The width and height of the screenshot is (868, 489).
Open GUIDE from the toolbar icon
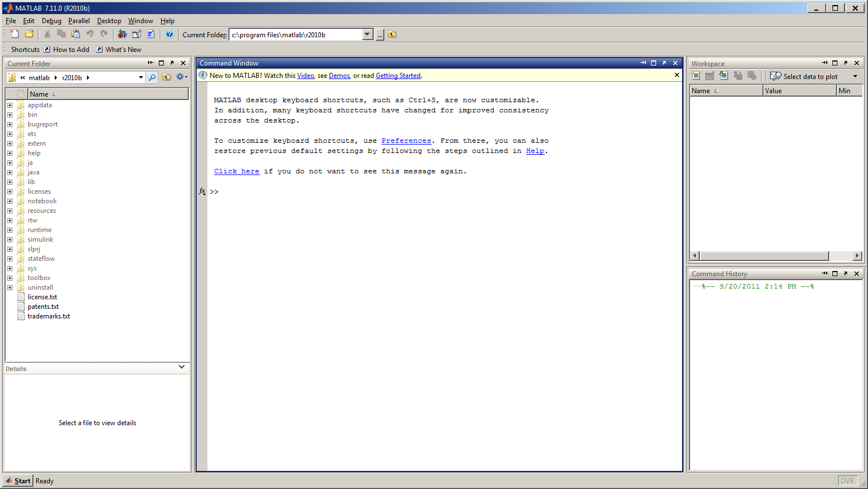136,34
